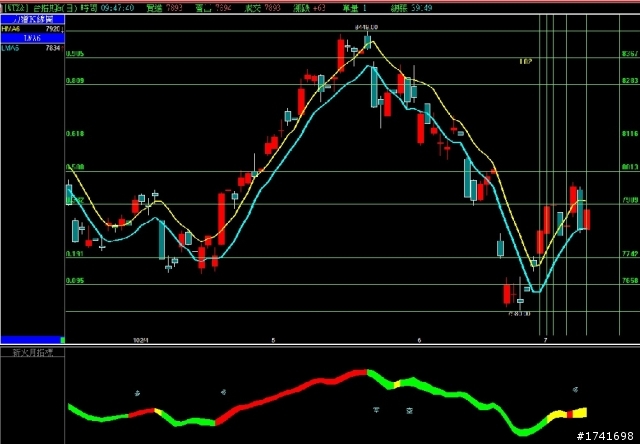Click the month 7 marker on time axis
640x444 pixels.
point(546,340)
